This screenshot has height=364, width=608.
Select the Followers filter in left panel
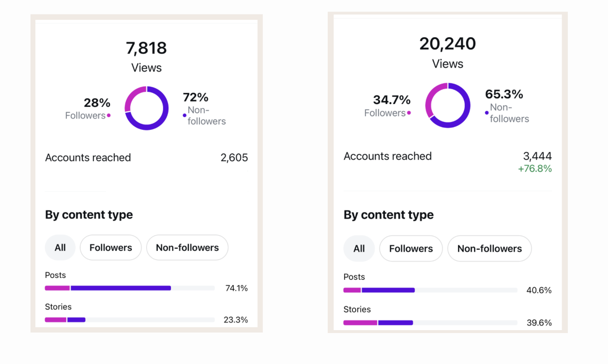111,248
